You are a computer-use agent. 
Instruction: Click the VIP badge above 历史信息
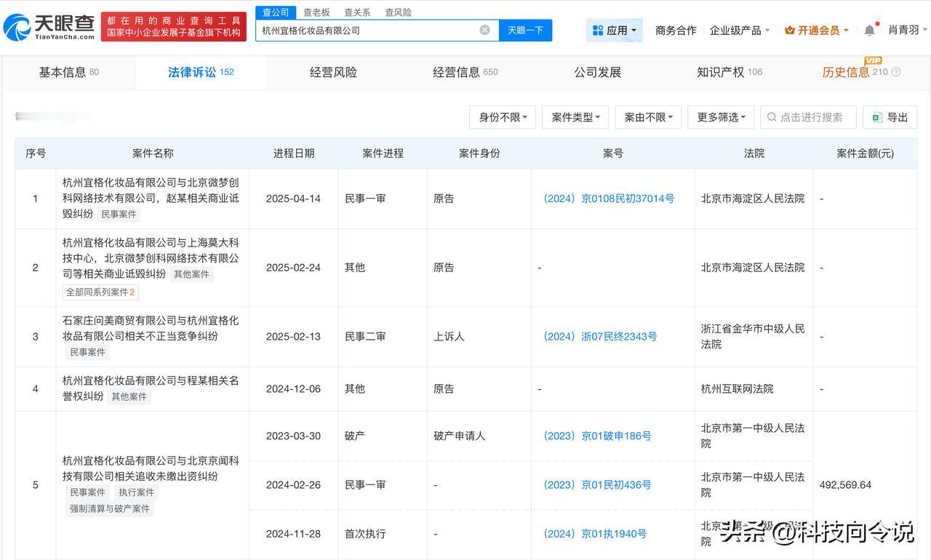(873, 60)
